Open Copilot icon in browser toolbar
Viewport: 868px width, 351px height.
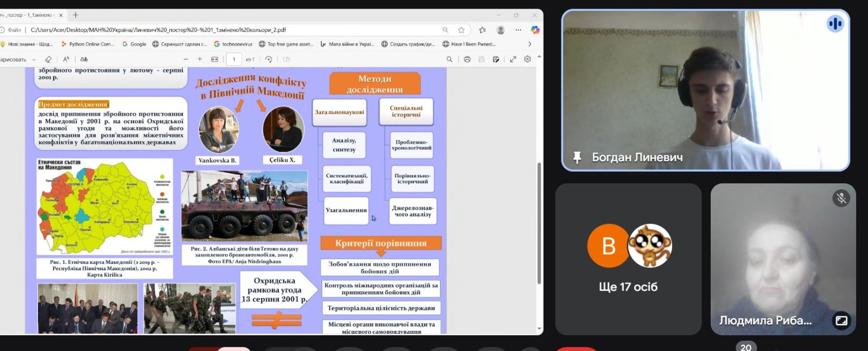(535, 30)
